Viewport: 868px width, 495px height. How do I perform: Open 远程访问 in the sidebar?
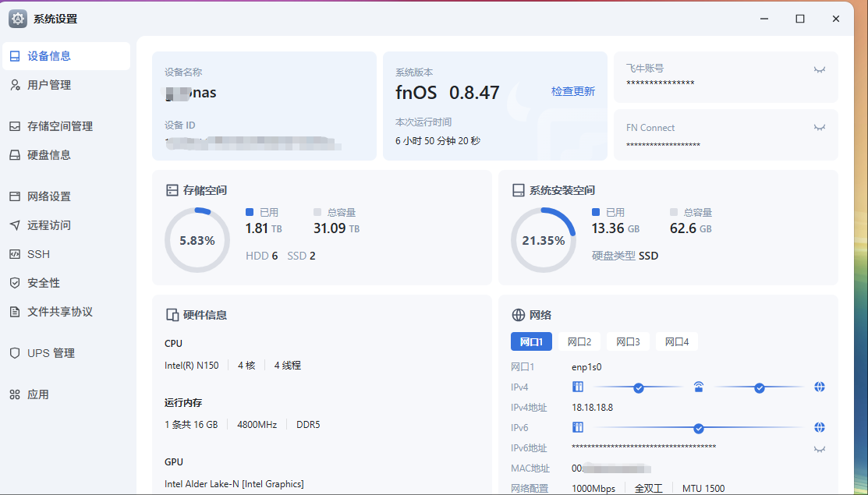pyautogui.click(x=66, y=225)
